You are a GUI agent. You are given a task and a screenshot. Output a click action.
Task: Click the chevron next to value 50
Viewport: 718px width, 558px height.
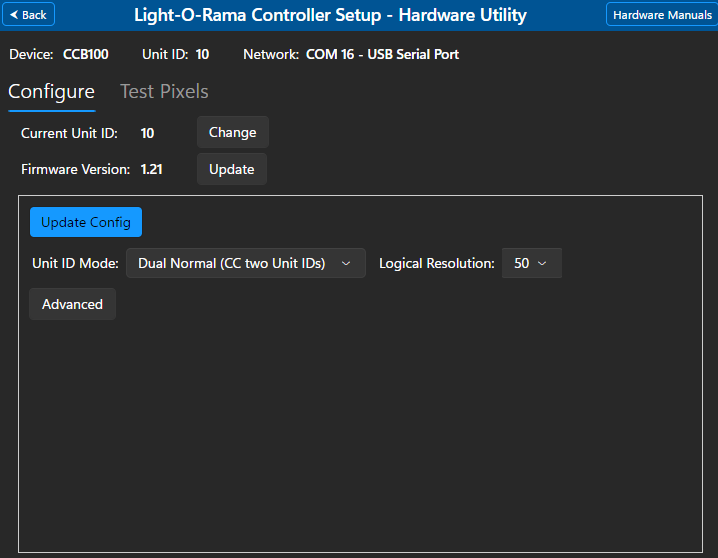click(543, 264)
